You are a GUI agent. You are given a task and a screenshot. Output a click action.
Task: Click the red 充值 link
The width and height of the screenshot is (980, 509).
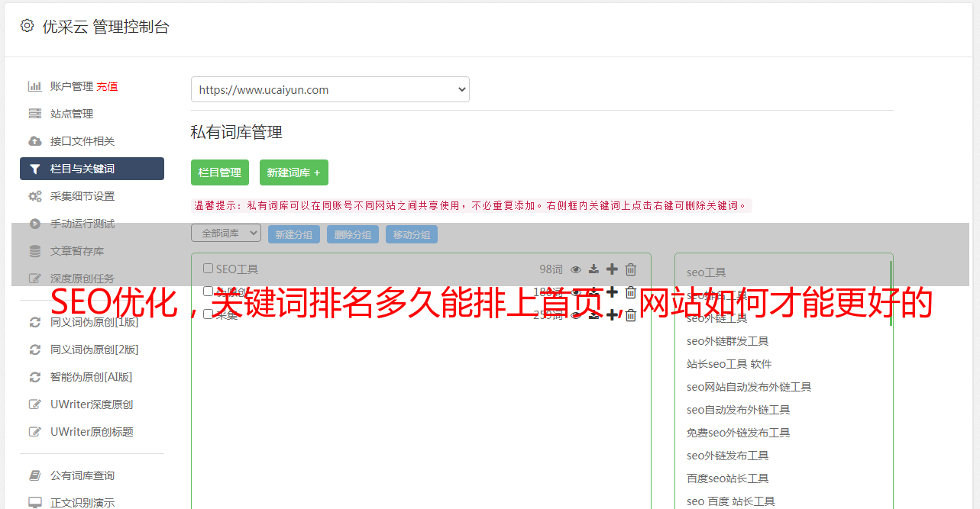[107, 86]
